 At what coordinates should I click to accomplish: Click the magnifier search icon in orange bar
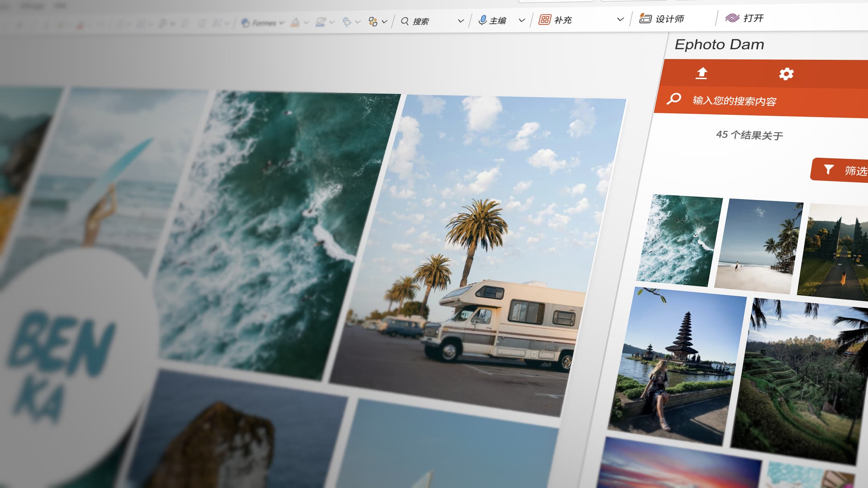(674, 98)
